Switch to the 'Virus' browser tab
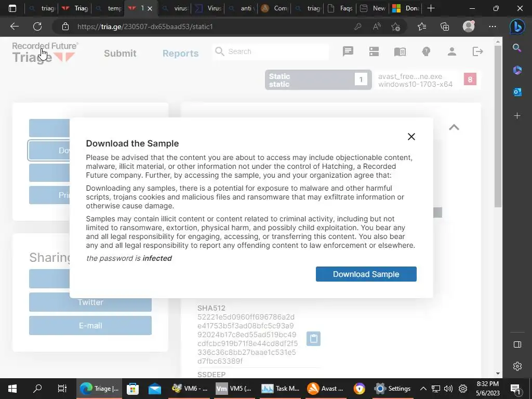 pyautogui.click(x=208, y=8)
